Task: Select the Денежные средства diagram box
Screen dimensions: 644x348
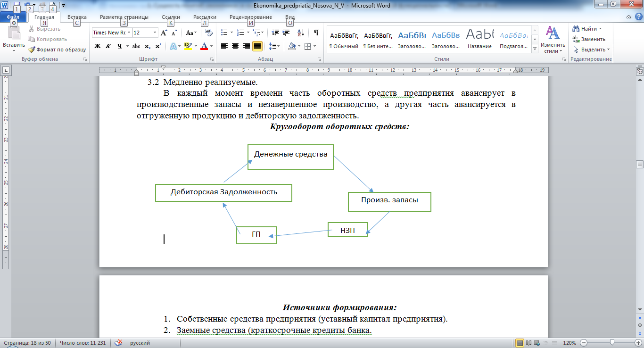Action: [291, 157]
